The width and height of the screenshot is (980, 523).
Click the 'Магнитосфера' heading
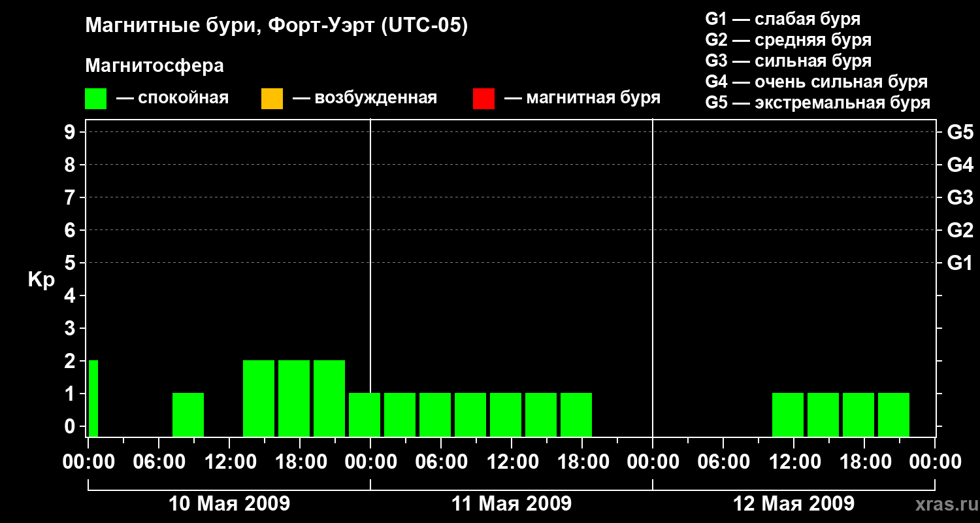point(154,66)
